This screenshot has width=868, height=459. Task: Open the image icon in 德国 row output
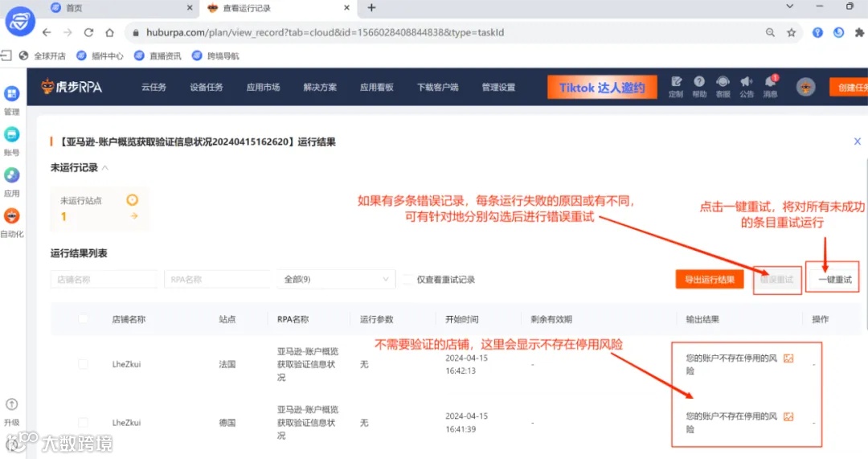coord(788,416)
